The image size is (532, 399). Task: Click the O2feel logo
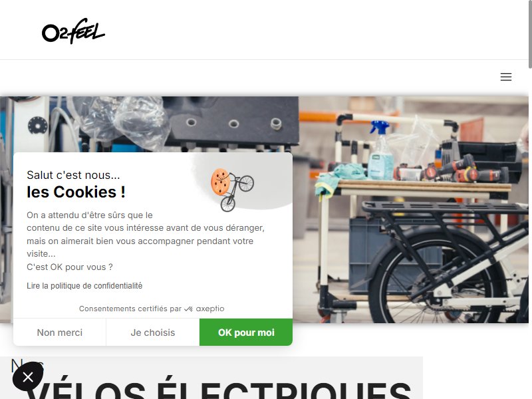click(73, 31)
